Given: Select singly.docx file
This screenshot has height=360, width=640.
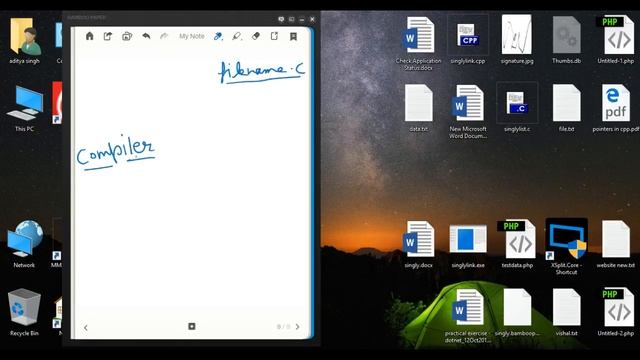Looking at the screenshot, I should coord(418,244).
